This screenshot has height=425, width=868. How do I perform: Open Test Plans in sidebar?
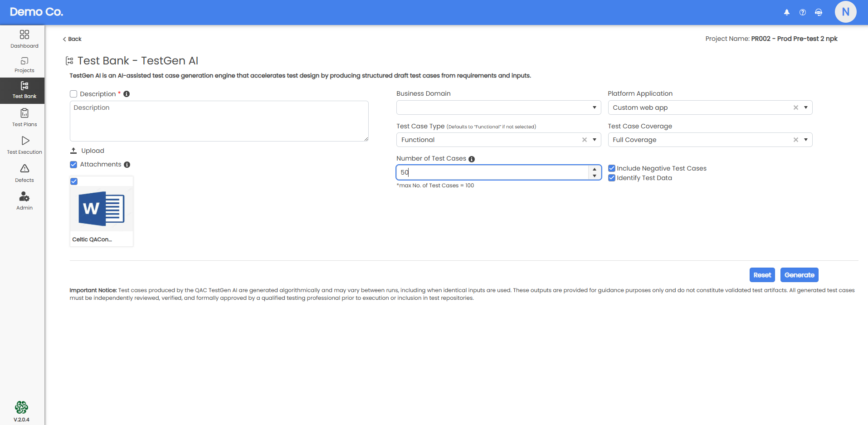[24, 117]
